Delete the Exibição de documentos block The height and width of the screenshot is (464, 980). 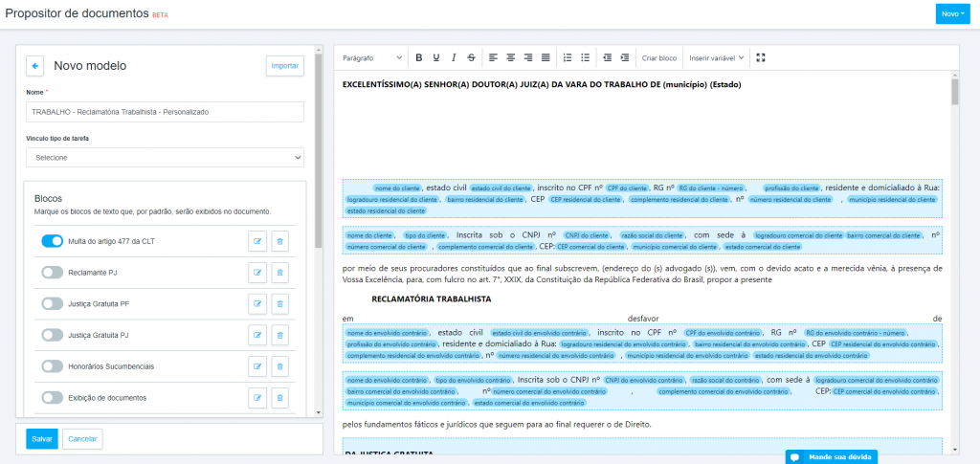click(280, 397)
